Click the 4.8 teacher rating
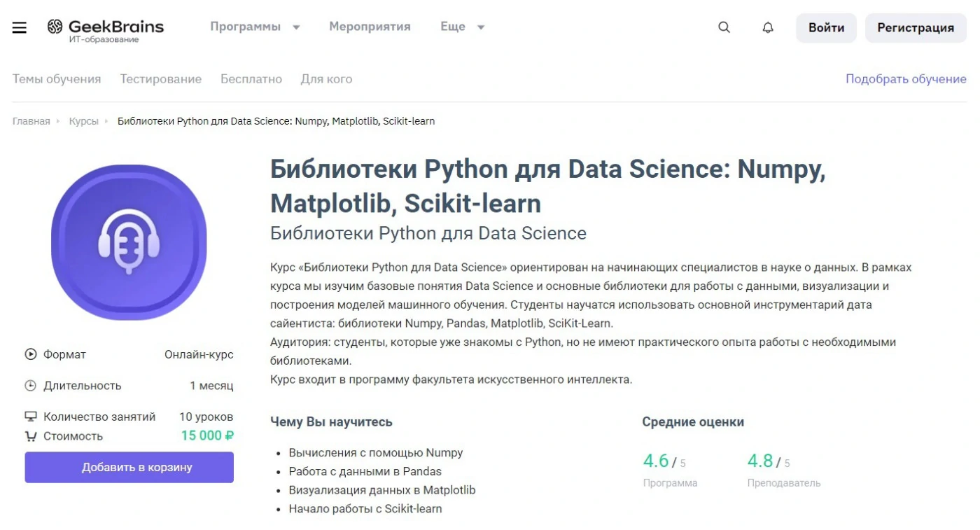This screenshot has width=980, height=530. click(760, 461)
